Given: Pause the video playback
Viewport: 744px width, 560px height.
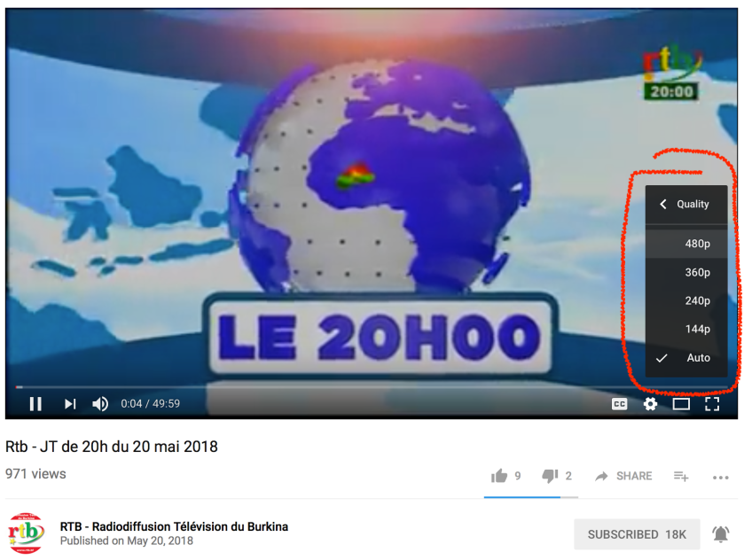Looking at the screenshot, I should click(35, 403).
